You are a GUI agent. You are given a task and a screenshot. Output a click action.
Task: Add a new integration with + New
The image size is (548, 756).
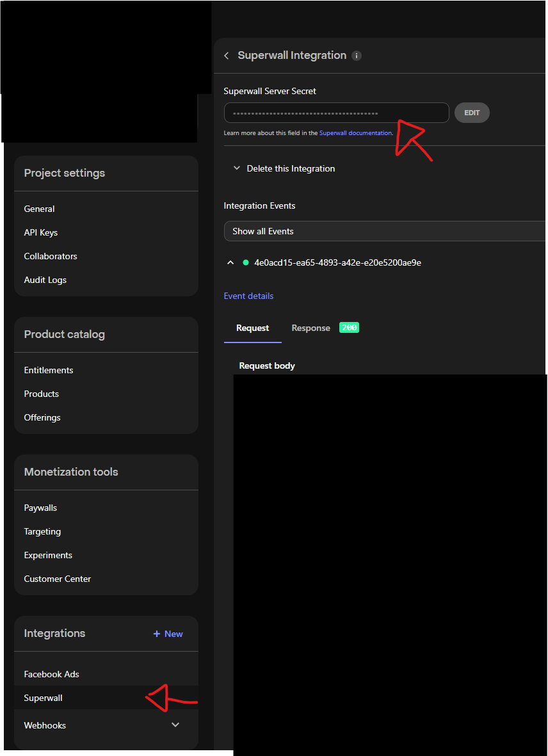(168, 634)
